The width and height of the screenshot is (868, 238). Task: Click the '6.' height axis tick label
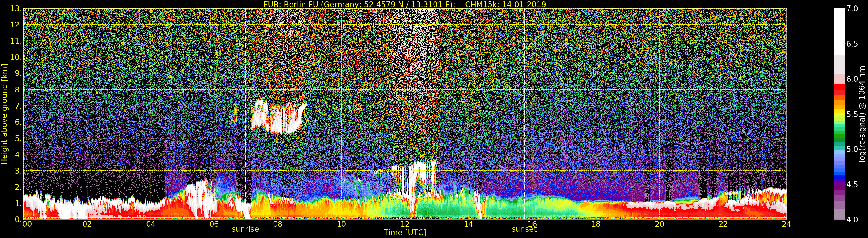coord(18,122)
